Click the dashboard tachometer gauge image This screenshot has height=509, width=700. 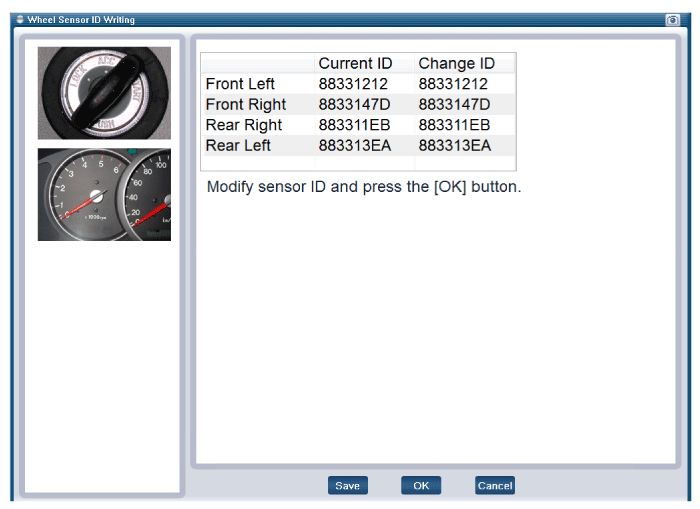tap(104, 195)
